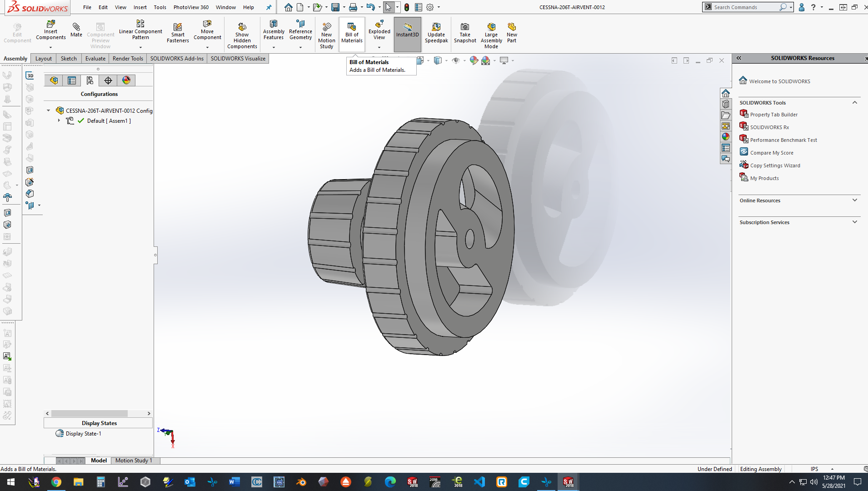Open Custom Properties task pane

726,148
